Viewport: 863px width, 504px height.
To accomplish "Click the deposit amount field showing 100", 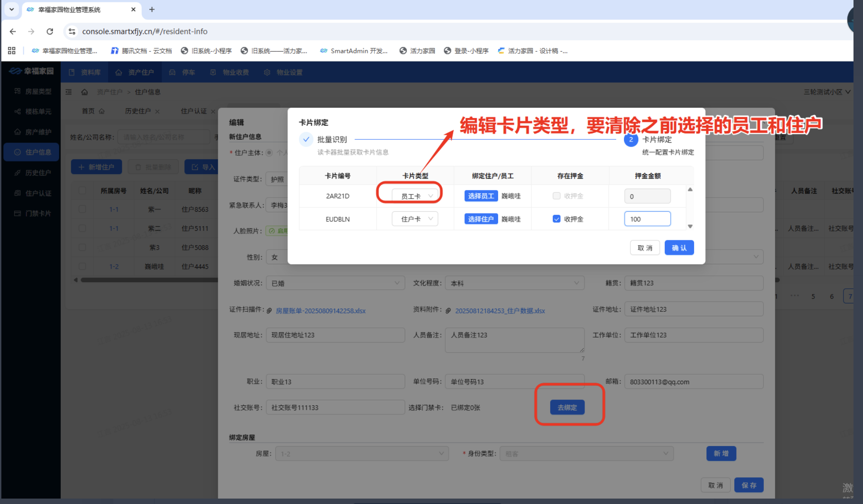I will tap(647, 219).
